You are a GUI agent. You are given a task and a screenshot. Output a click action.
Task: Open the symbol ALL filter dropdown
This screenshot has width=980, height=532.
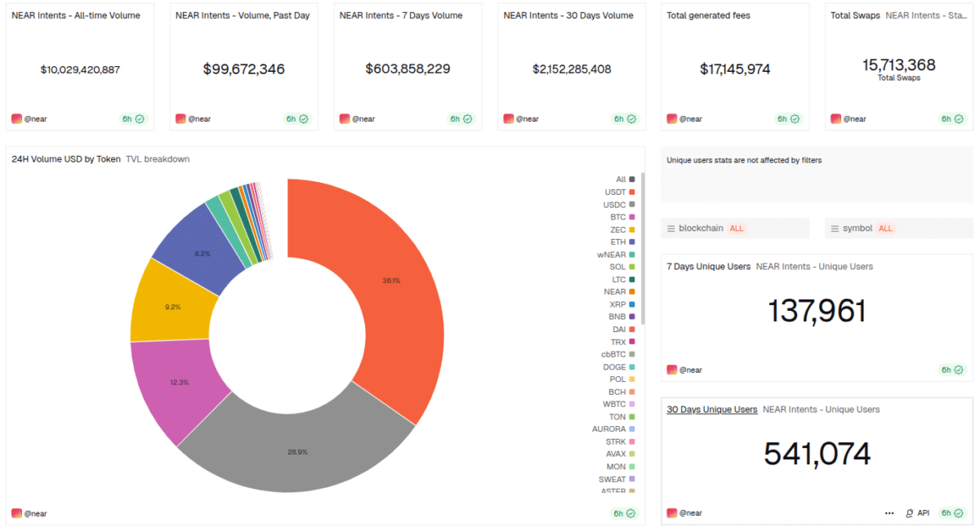coord(885,228)
